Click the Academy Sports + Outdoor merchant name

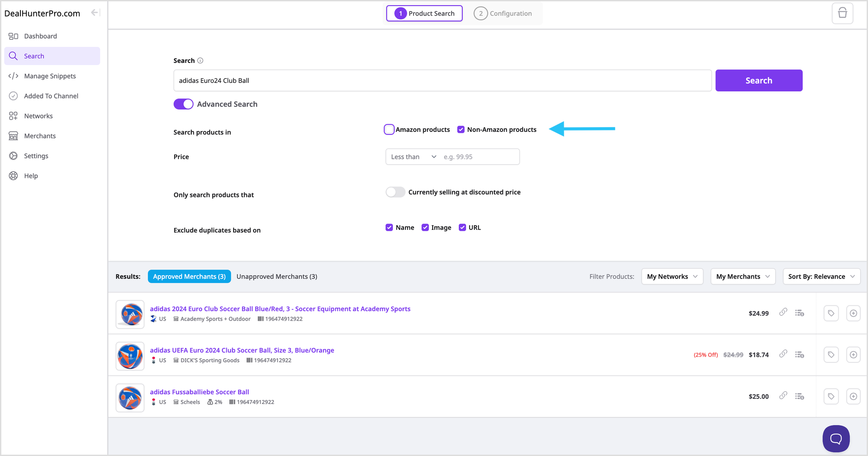tap(215, 319)
